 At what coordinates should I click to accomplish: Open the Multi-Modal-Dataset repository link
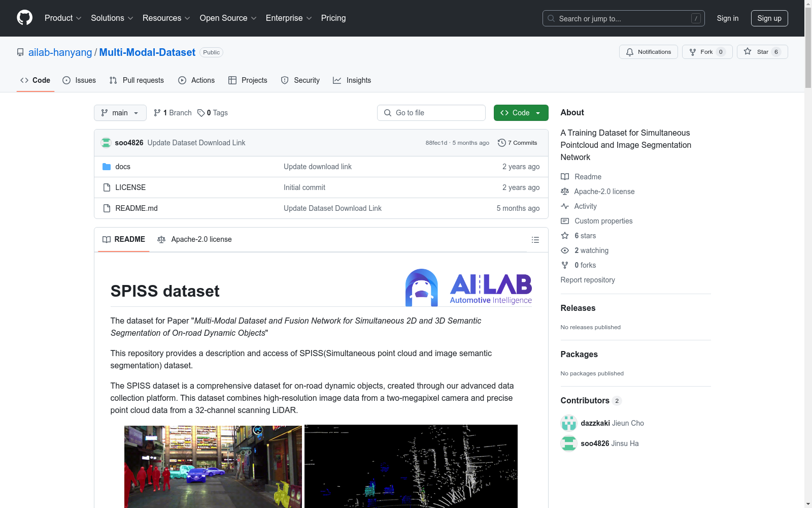tap(147, 52)
